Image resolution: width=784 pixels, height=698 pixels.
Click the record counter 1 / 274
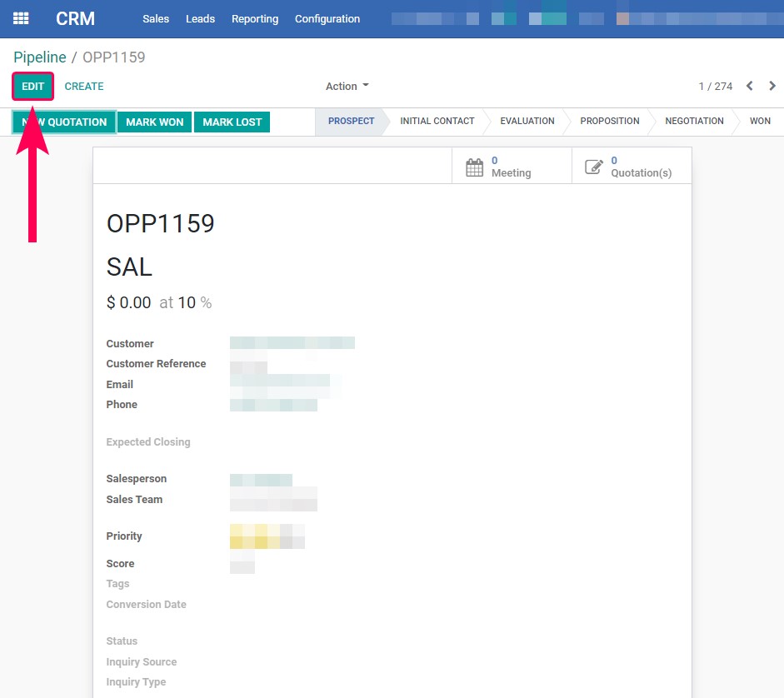tap(715, 86)
